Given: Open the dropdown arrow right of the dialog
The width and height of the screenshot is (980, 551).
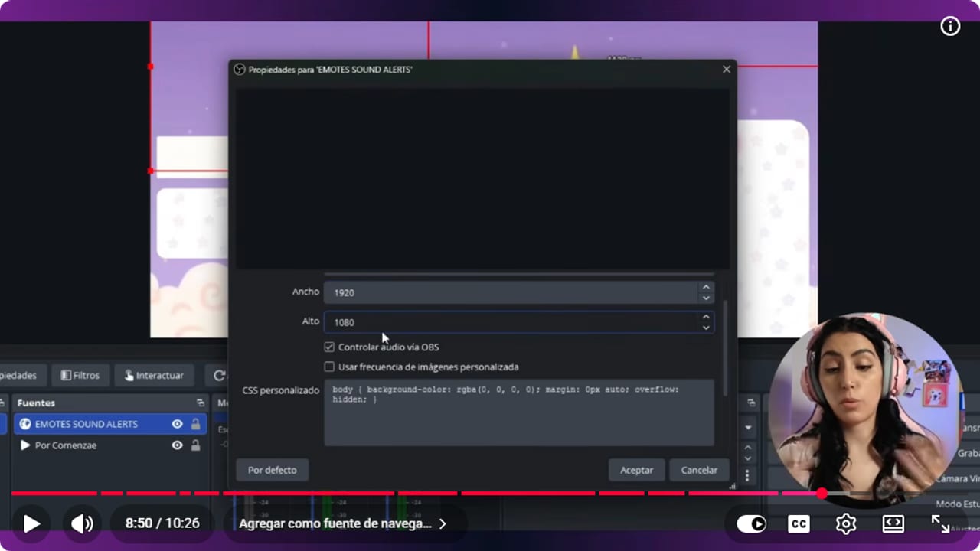Looking at the screenshot, I should point(748,427).
